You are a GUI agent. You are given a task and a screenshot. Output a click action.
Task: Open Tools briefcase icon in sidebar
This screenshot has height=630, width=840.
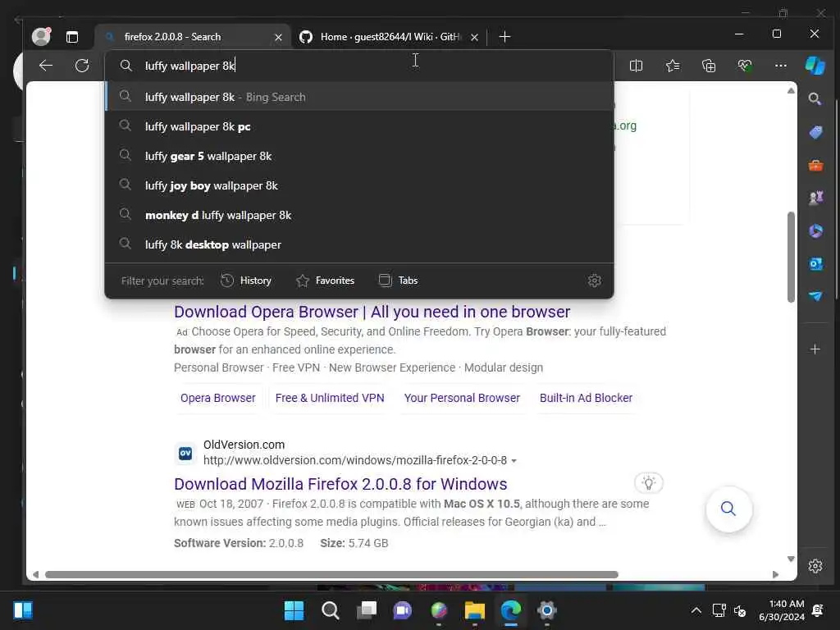pos(815,166)
